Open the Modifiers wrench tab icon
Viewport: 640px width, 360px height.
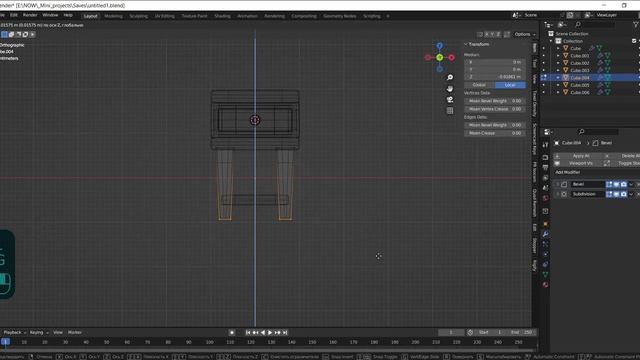[x=545, y=234]
